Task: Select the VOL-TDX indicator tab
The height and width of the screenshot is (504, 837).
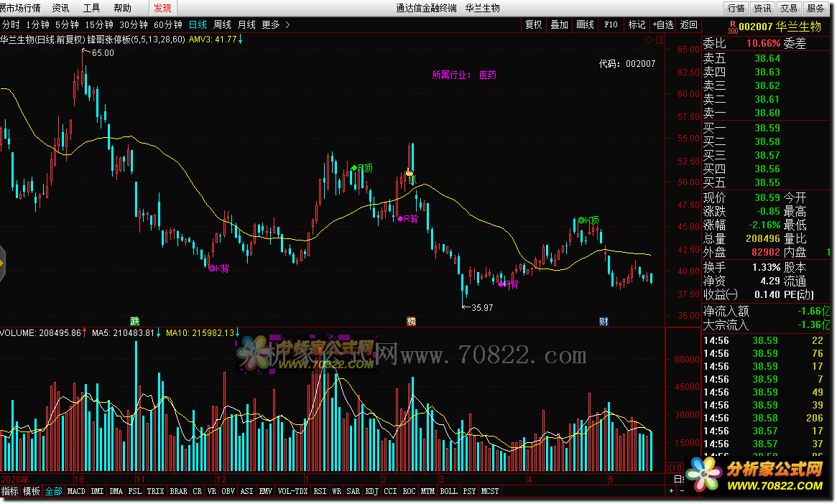Action: (x=292, y=491)
